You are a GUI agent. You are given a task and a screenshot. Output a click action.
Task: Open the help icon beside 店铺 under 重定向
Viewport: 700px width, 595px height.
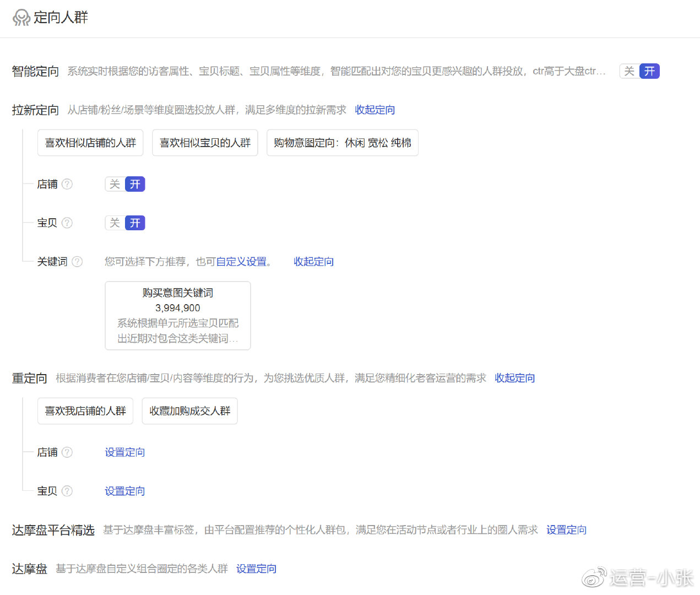click(x=67, y=452)
